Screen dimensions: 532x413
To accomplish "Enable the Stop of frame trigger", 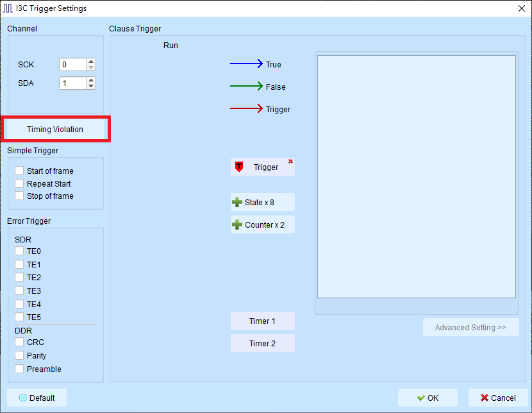I will point(19,196).
